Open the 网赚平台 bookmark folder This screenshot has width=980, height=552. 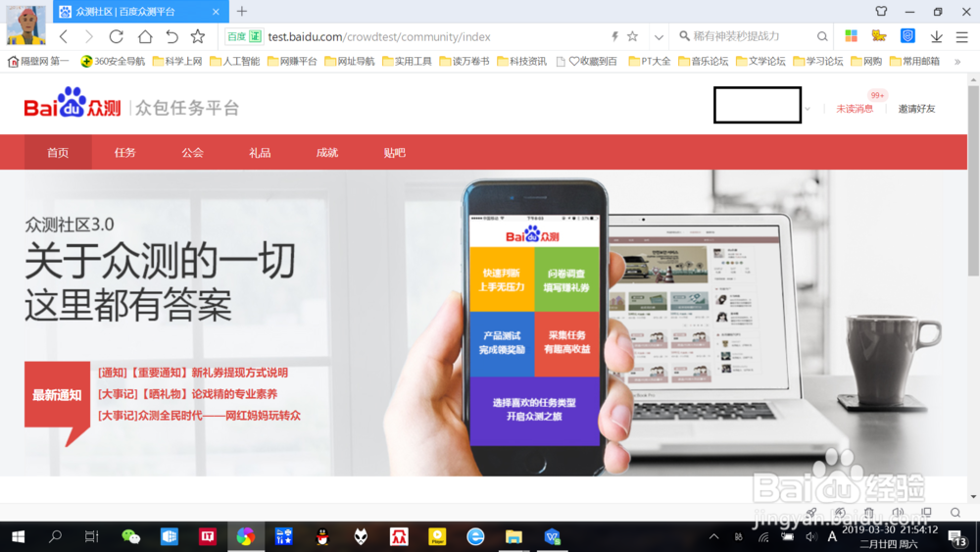(x=292, y=61)
